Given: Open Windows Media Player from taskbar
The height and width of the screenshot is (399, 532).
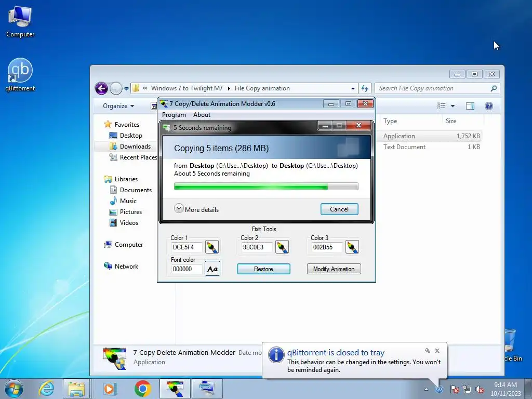Looking at the screenshot, I should click(109, 389).
